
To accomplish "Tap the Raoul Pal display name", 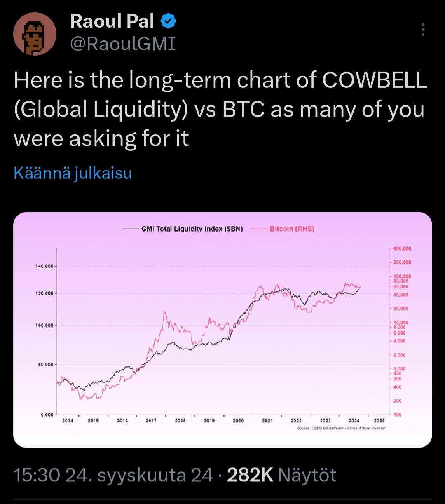I will tap(112, 21).
